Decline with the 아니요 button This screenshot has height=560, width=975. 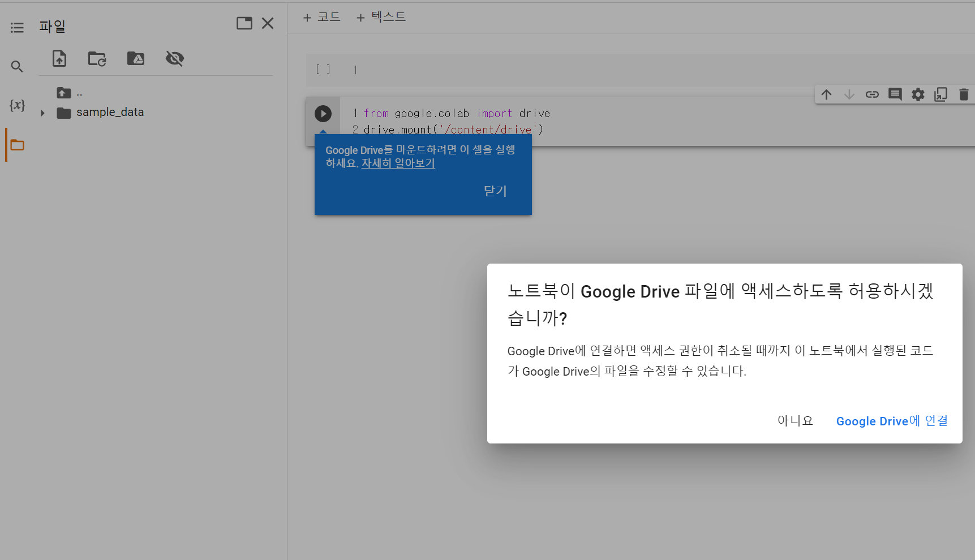tap(795, 421)
